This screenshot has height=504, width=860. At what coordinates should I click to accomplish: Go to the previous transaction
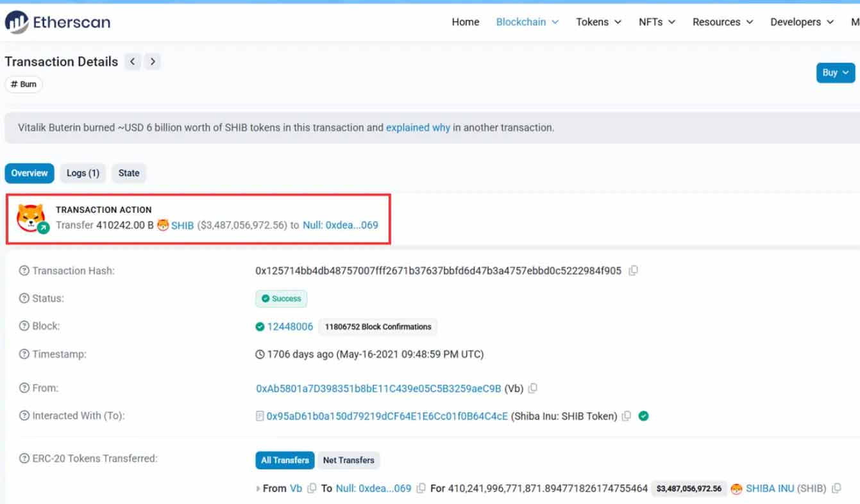click(133, 62)
